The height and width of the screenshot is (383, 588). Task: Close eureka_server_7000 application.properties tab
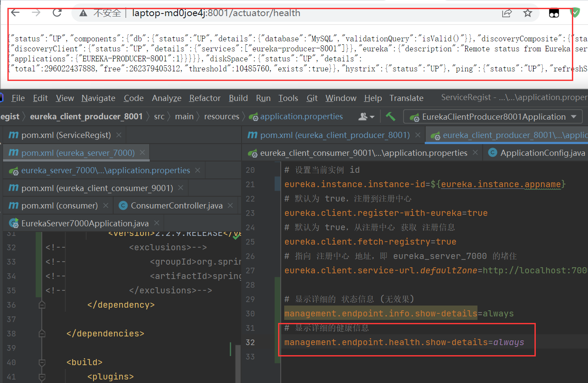click(x=198, y=170)
